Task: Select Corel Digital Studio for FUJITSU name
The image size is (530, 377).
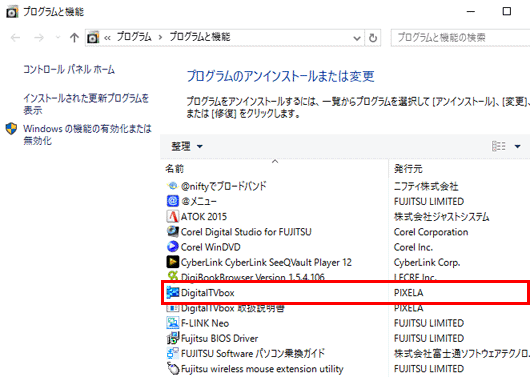Action: click(246, 232)
